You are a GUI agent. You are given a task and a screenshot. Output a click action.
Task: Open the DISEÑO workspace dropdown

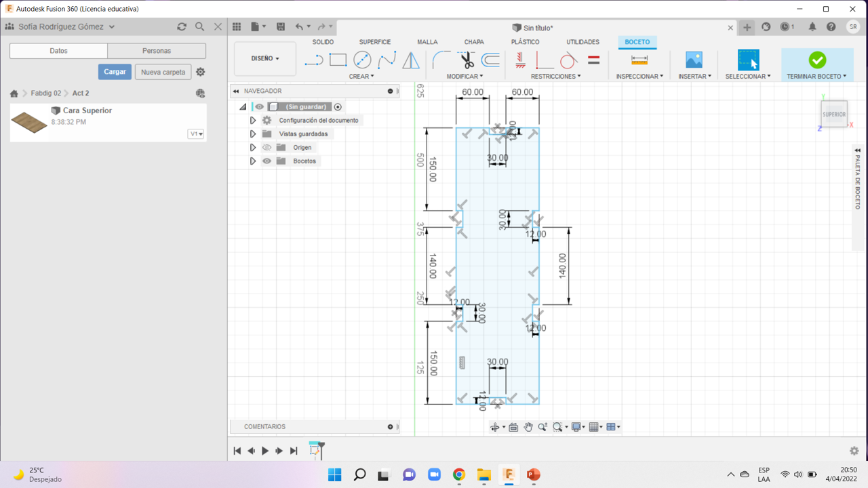tap(265, 59)
